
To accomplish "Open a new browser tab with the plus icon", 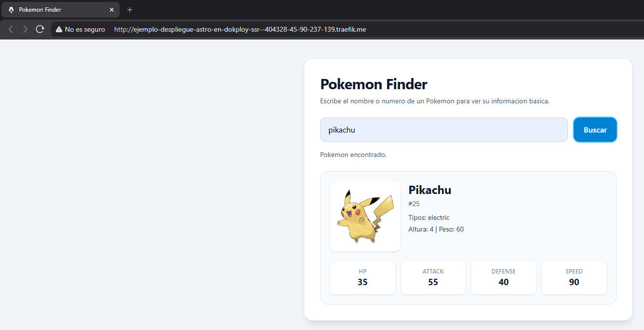I will (129, 9).
